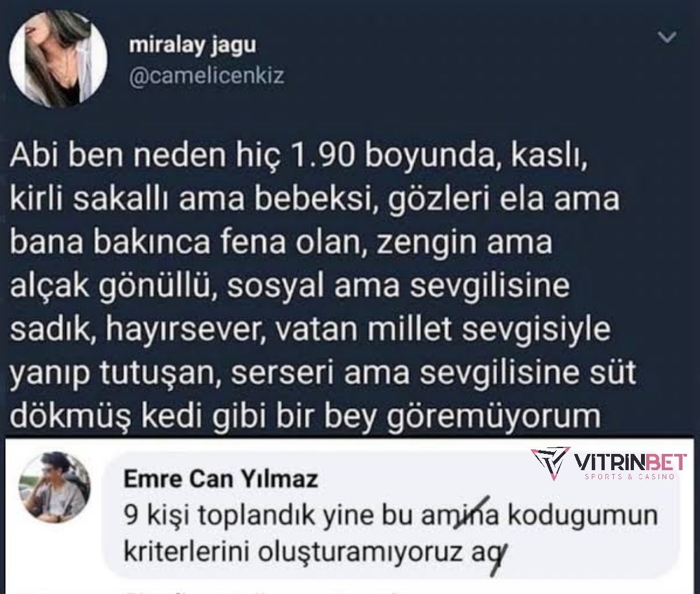Image resolution: width=700 pixels, height=594 pixels.
Task: Click the word "göremüyorum" ending the tweet
Action: coord(495,417)
